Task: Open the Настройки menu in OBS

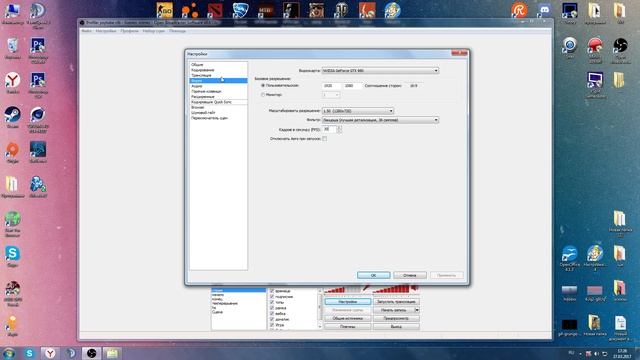Action: 106,31
